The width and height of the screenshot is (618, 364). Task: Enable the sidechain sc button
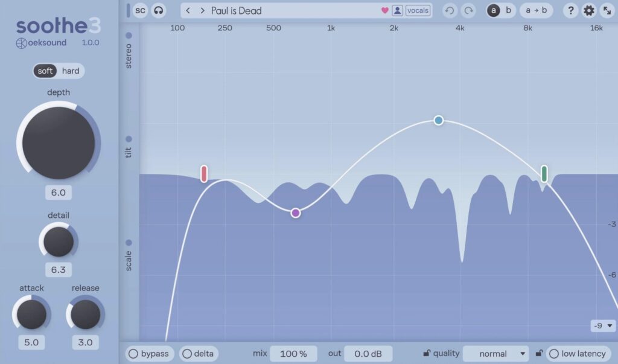(x=140, y=11)
